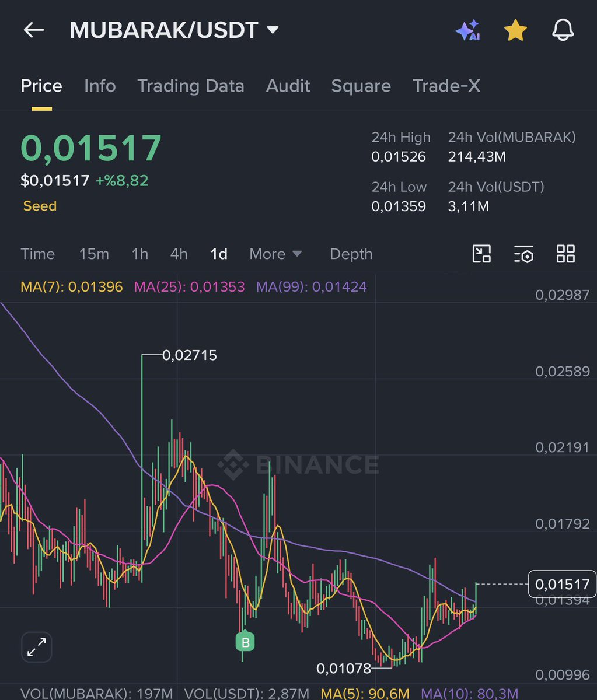597x700 pixels.
Task: Tap the 24h Low value 0,01359
Action: [x=399, y=206]
